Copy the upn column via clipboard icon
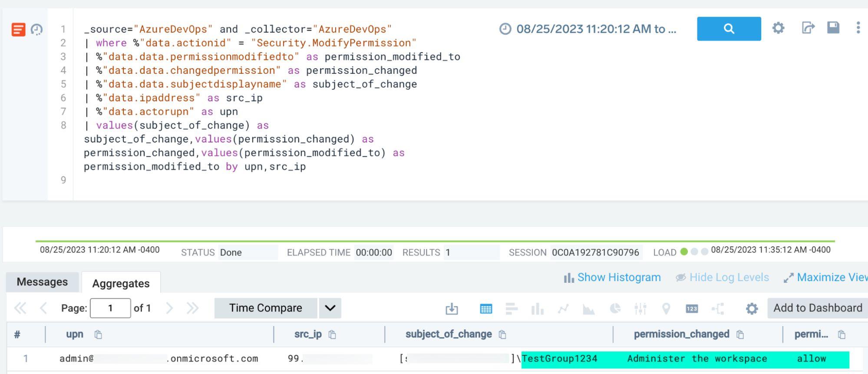 98,334
